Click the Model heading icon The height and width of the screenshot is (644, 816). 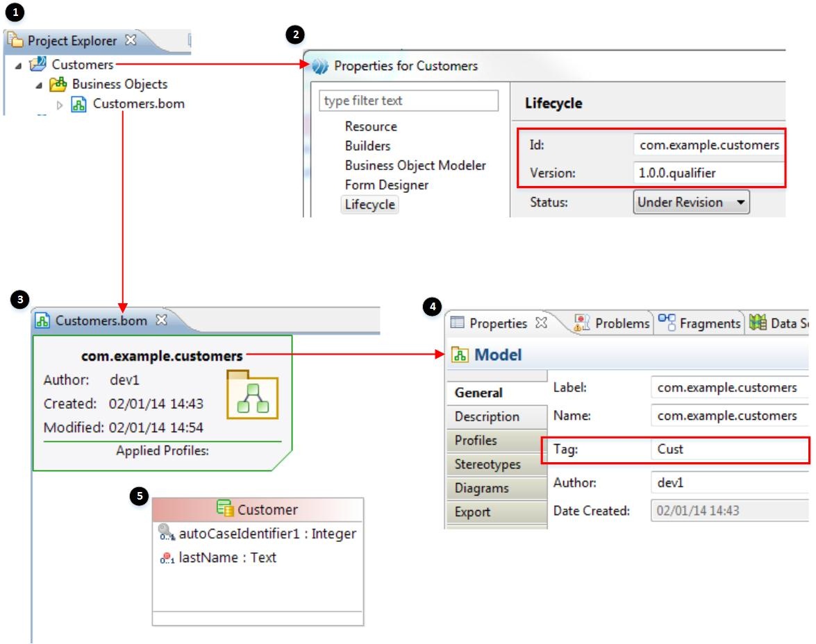tap(460, 355)
